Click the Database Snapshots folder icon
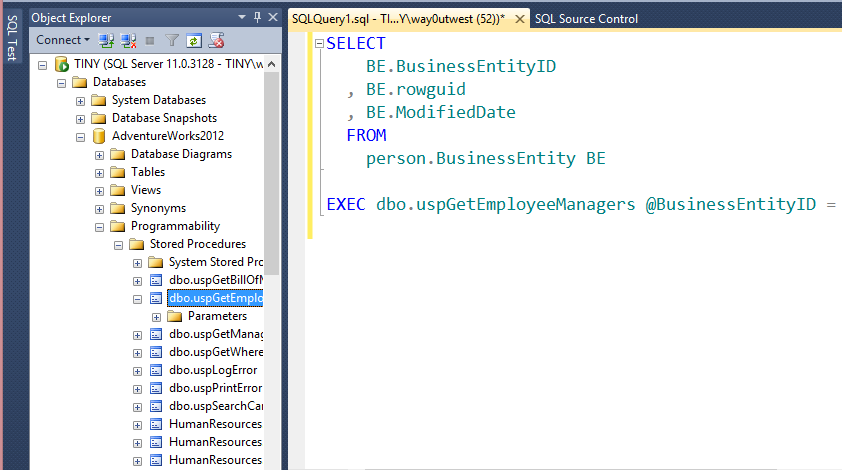The width and height of the screenshot is (842, 470). [x=99, y=118]
